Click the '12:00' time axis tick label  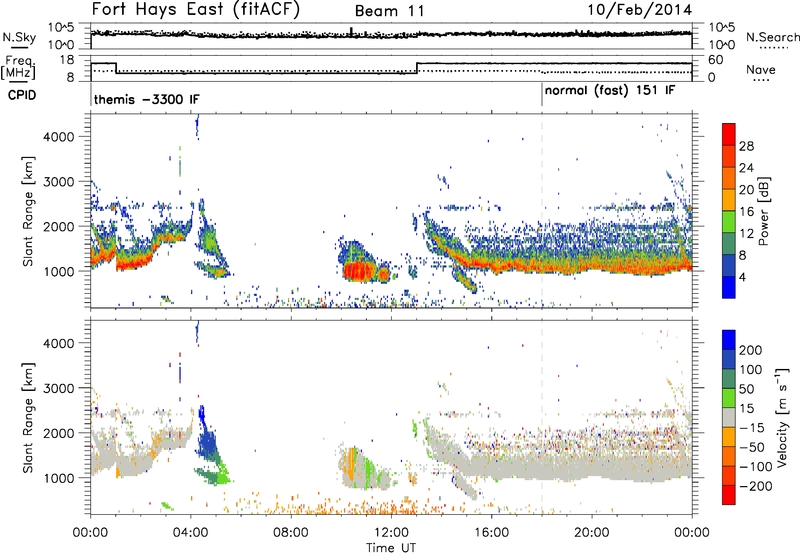[391, 533]
